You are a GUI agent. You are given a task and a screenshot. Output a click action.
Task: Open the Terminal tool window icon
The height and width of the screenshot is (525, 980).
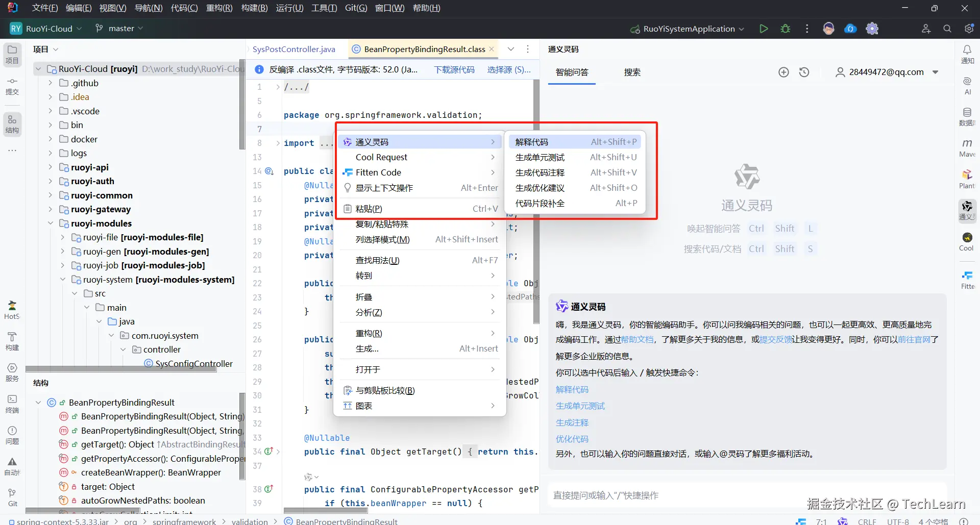(x=12, y=404)
